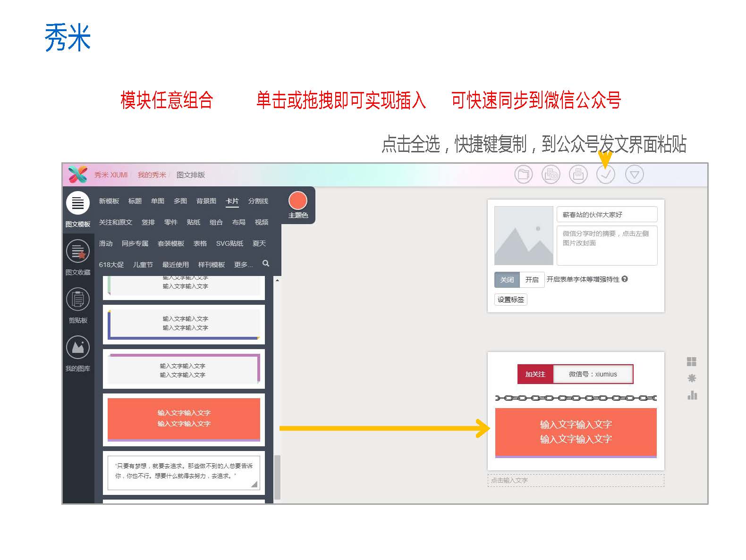Open 滑动 category
Screen dimensions: 746x560
click(x=106, y=243)
